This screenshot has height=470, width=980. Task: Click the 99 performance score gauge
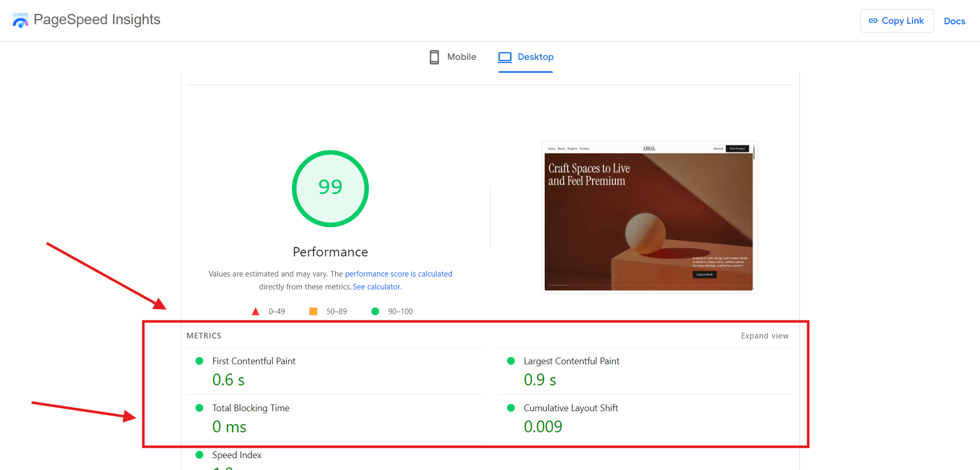click(330, 188)
